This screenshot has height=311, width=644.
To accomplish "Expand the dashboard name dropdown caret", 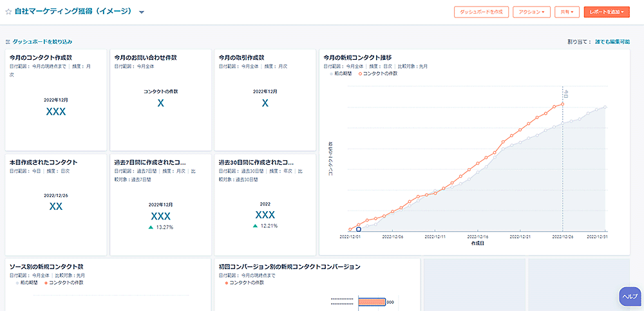I will (142, 12).
